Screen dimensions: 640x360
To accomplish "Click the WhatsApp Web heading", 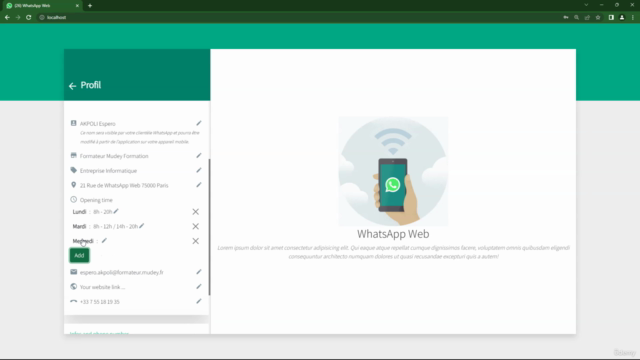I will [393, 234].
